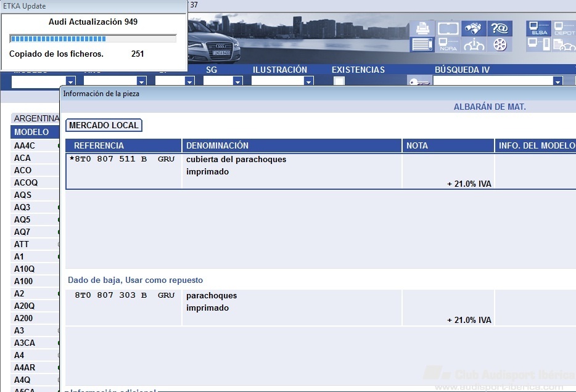Expand the BÚSQUEDA IV dropdown arrow
Image resolution: width=576 pixels, height=392 pixels.
pyautogui.click(x=557, y=81)
